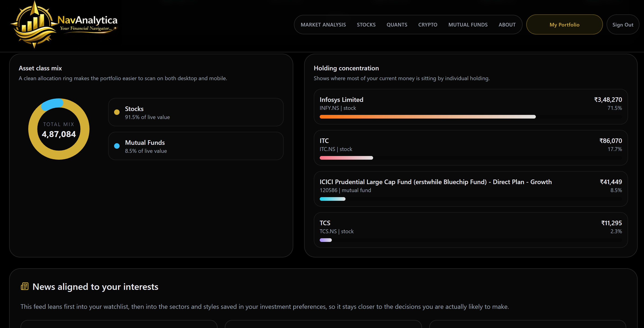Click the Your Financial Navigator tagline
644x328 pixels.
point(86,28)
